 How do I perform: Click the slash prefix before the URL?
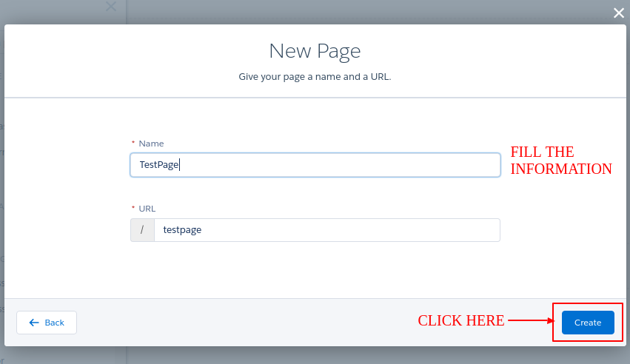(142, 230)
